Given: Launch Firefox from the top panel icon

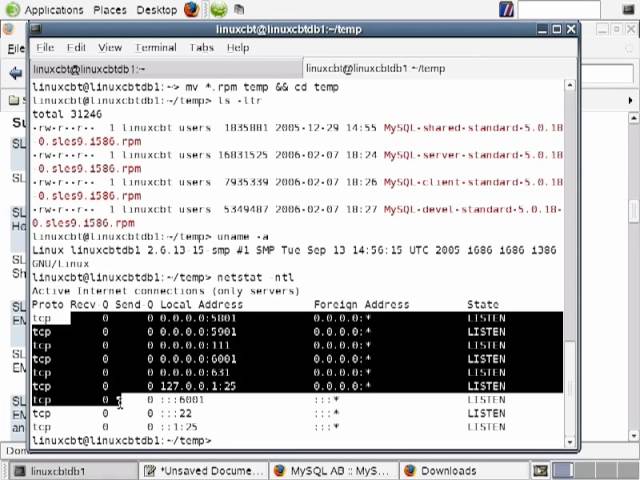Looking at the screenshot, I should (x=191, y=9).
